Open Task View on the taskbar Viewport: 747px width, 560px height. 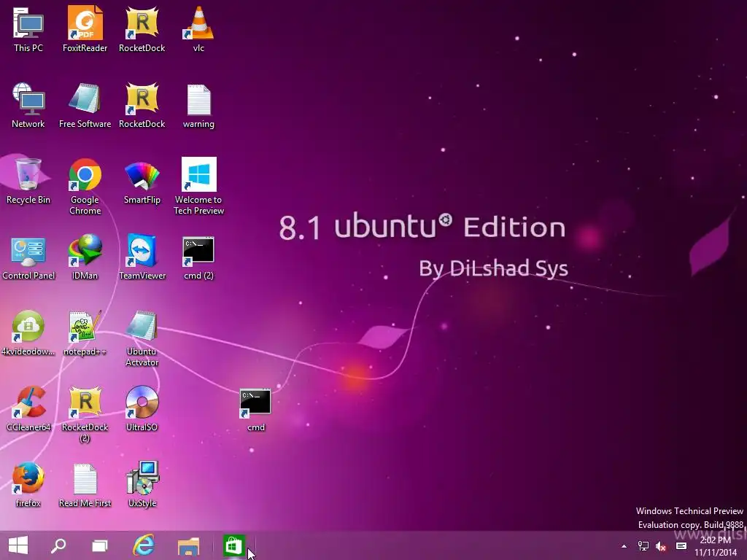99,545
